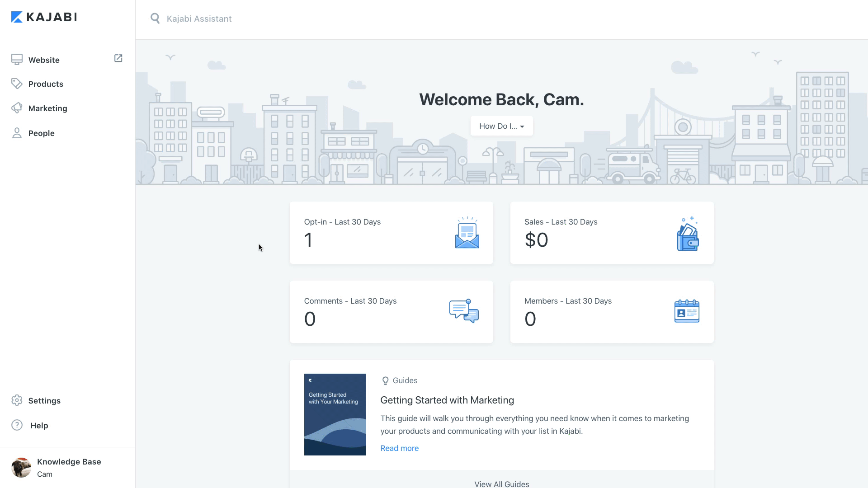Click the search magnifier icon
This screenshot has width=868, height=488.
(155, 19)
